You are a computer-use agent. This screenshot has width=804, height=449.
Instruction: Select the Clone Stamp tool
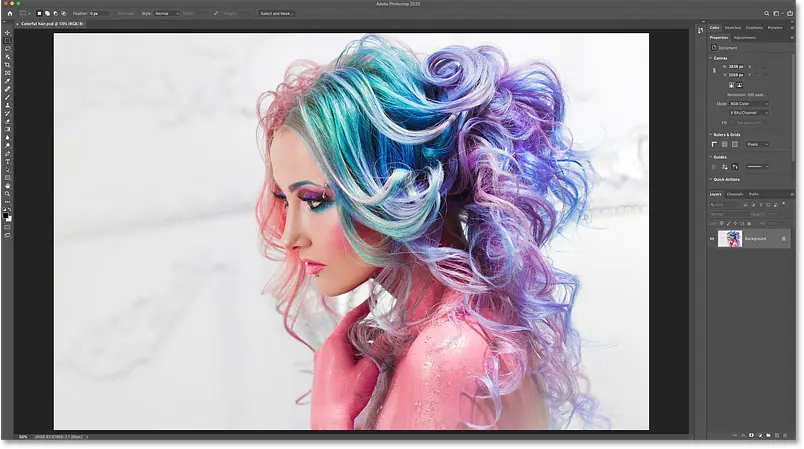[x=7, y=105]
